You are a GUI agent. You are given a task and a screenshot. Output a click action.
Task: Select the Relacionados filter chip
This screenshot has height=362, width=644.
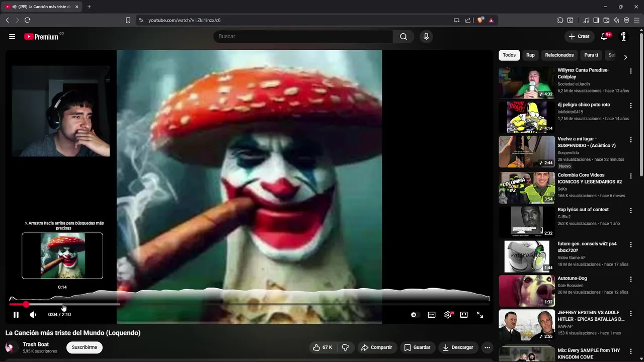coord(559,55)
